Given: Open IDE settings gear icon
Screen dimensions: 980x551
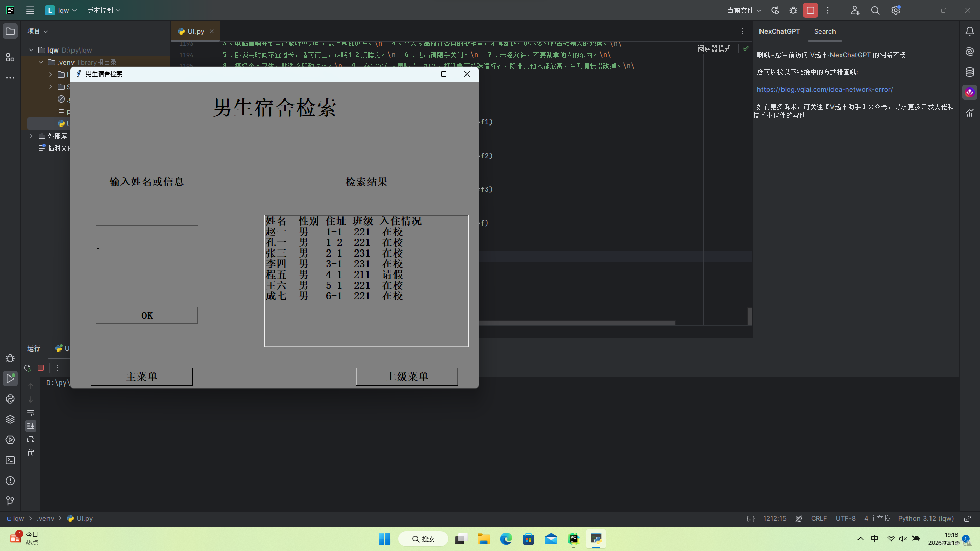Looking at the screenshot, I should pyautogui.click(x=896, y=10).
